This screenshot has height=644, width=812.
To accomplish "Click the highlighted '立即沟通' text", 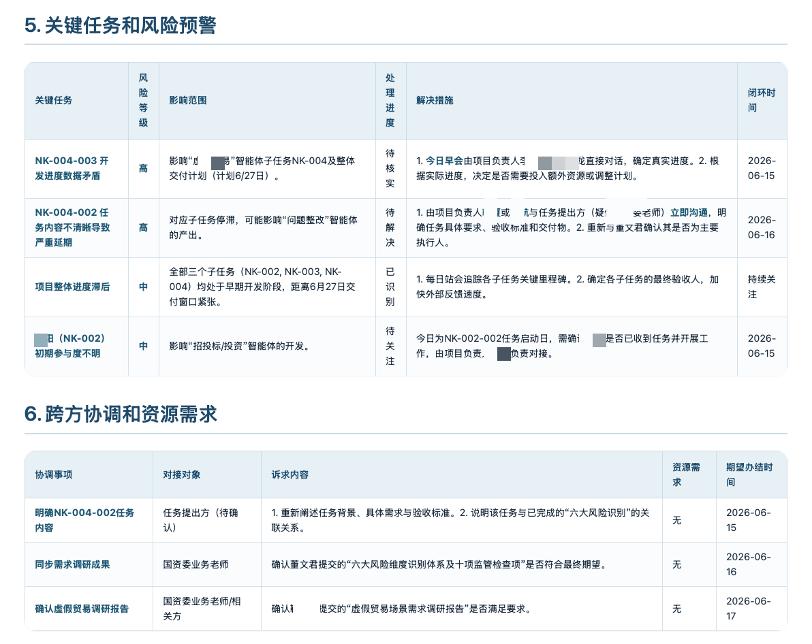I will coord(689,213).
